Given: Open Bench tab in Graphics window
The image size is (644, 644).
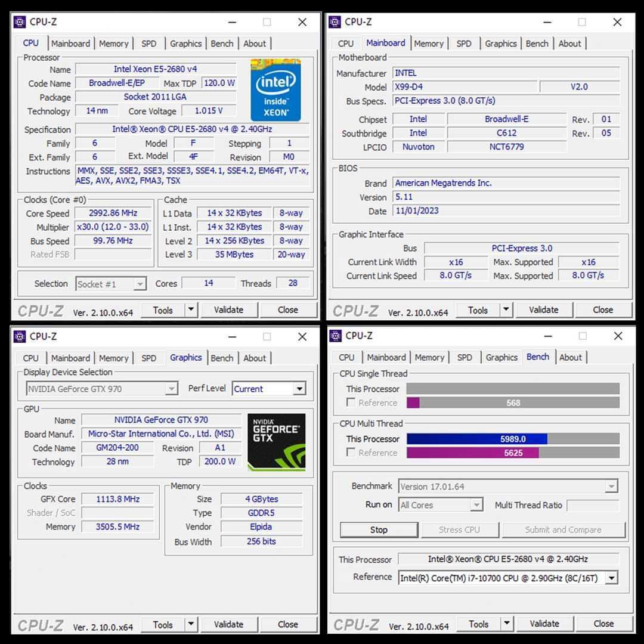Looking at the screenshot, I should point(222,358).
